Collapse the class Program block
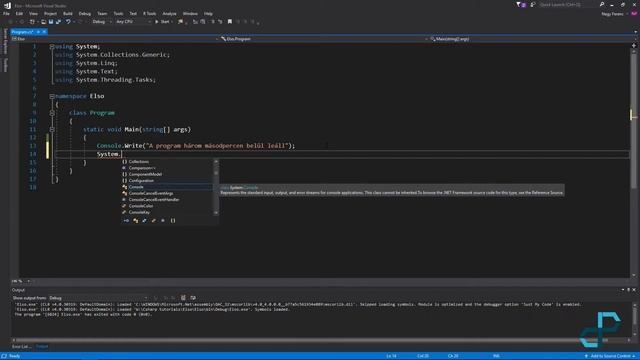 [52, 113]
